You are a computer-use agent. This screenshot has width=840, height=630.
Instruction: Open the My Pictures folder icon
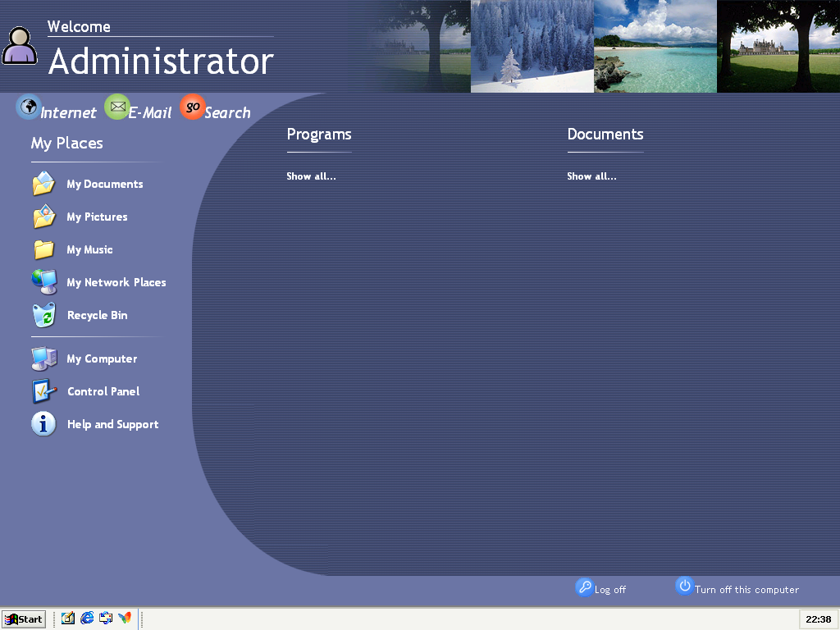[x=43, y=217]
